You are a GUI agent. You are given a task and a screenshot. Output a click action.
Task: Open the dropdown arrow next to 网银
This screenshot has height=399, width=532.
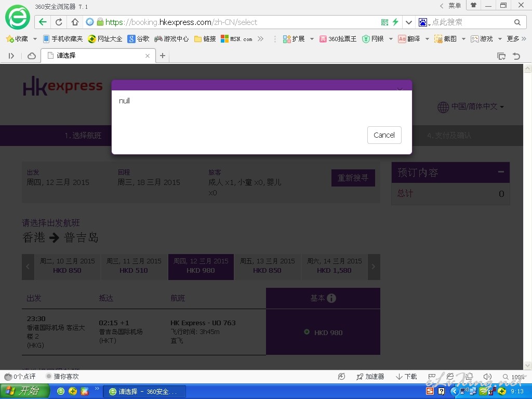click(x=391, y=39)
